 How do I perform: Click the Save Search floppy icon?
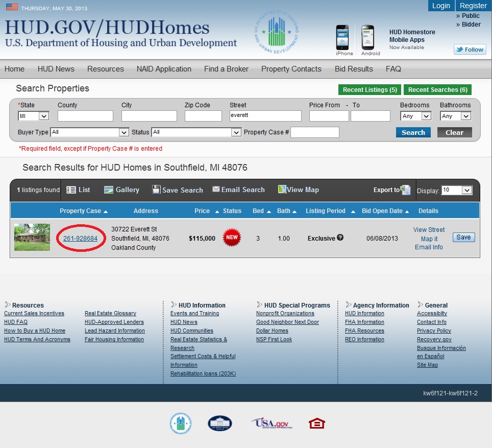pos(156,189)
